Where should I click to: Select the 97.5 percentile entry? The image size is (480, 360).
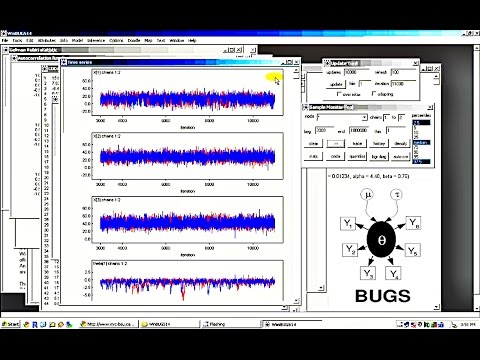421,162
